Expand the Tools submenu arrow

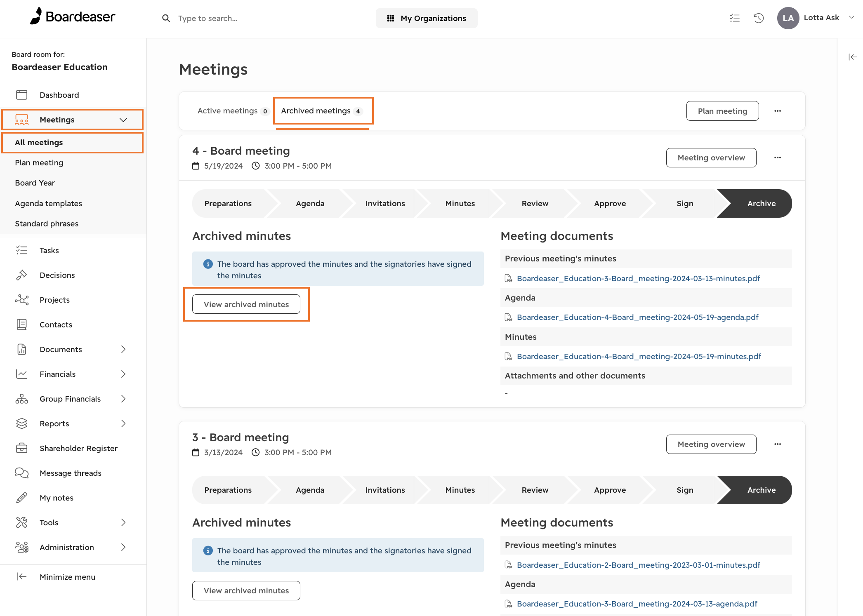[123, 522]
